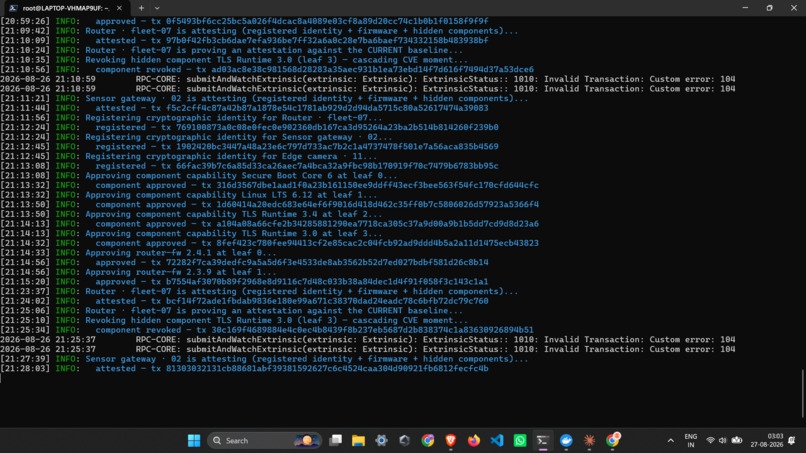Screen dimensions: 806x453
Task: Open the new-tab profile dropdown chevron
Action: [157, 8]
